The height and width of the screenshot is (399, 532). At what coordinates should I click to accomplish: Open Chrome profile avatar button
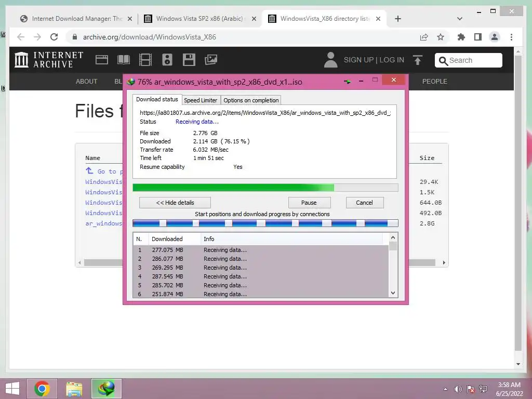[x=495, y=37]
